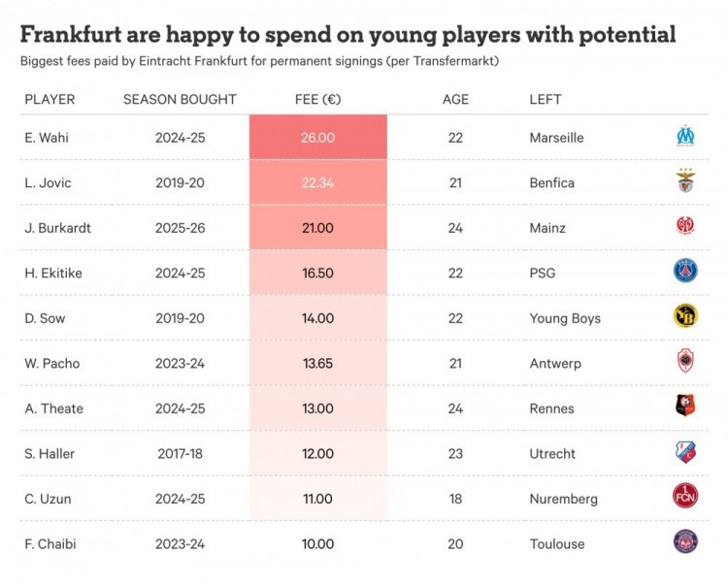Click the Rennes club crest icon
Viewport: 728px width, 585px height.
[686, 407]
